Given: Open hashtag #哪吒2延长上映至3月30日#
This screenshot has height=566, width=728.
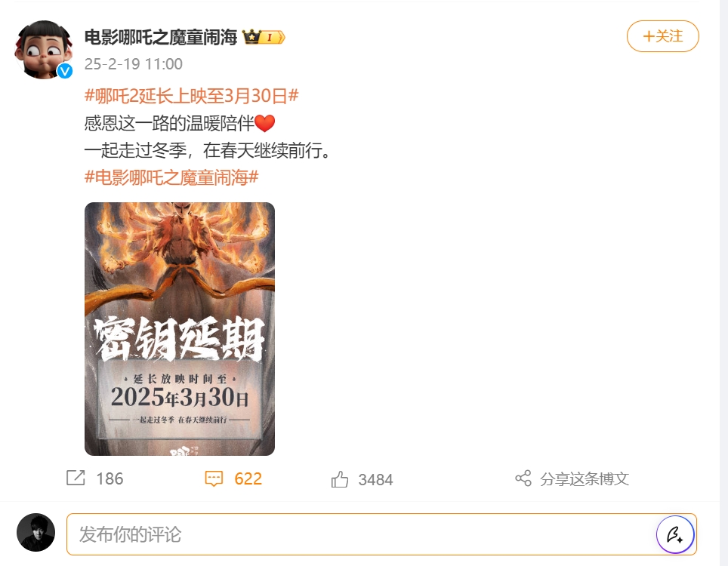Looking at the screenshot, I should [x=191, y=96].
